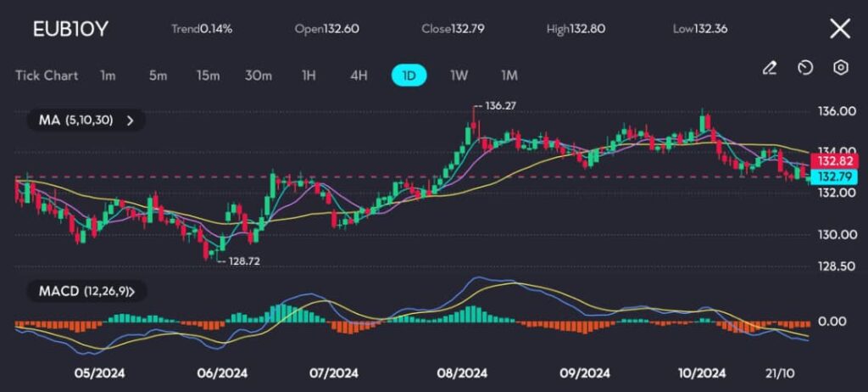The width and height of the screenshot is (868, 392).
Task: Close the EUB10Y chart with the X
Action: click(839, 29)
